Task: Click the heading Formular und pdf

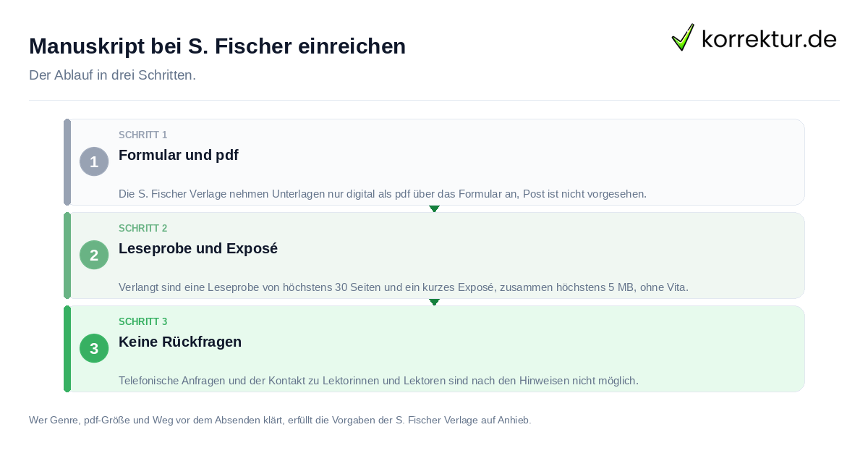Action: click(x=179, y=155)
